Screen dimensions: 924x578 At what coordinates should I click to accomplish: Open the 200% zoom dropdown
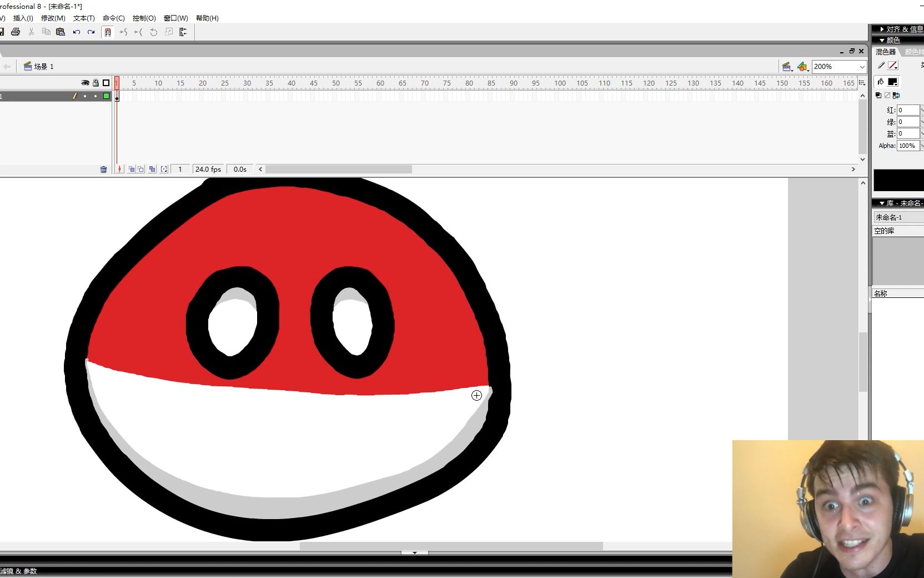coord(839,67)
